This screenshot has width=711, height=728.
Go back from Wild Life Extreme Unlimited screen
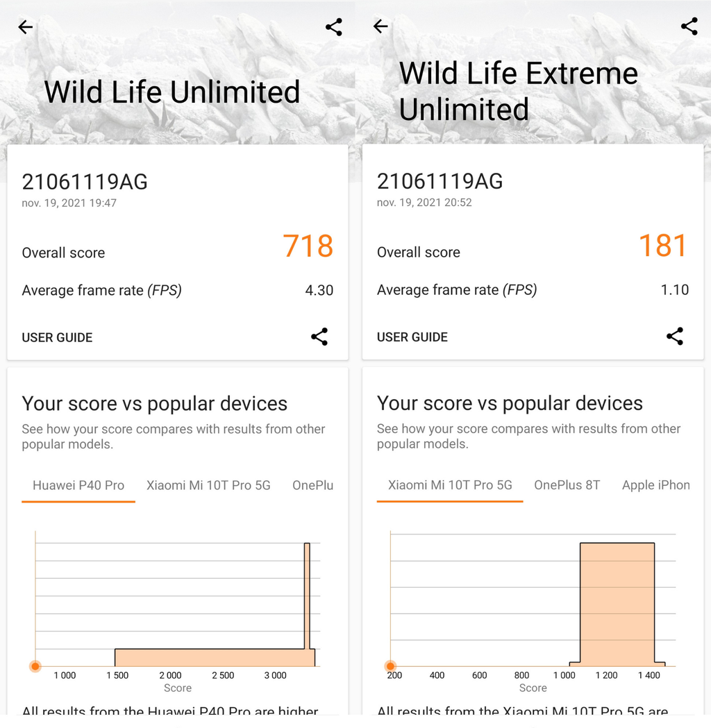(380, 26)
